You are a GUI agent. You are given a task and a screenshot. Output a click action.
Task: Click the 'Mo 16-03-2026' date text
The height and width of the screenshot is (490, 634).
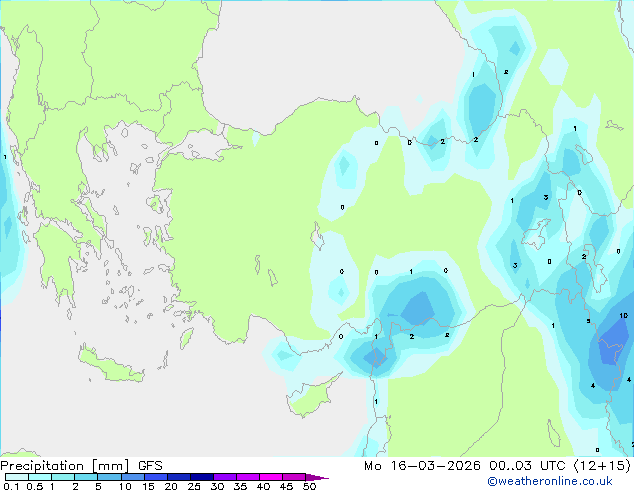click(x=422, y=466)
